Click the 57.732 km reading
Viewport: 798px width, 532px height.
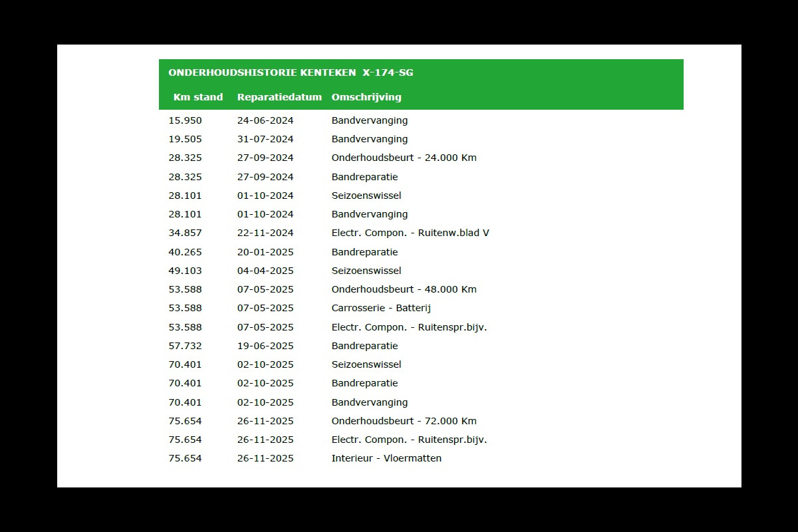click(186, 346)
